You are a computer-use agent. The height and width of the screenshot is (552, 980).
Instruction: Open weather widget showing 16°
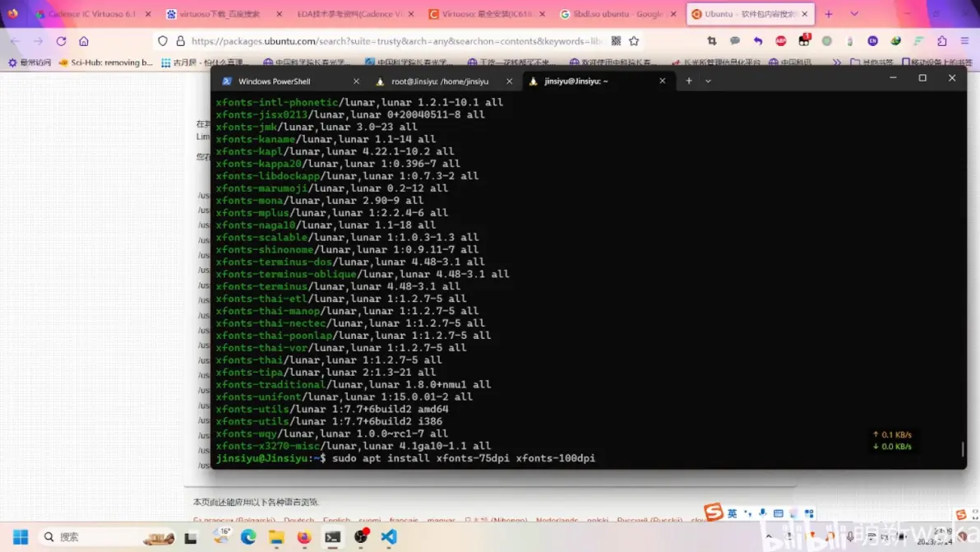(221, 536)
